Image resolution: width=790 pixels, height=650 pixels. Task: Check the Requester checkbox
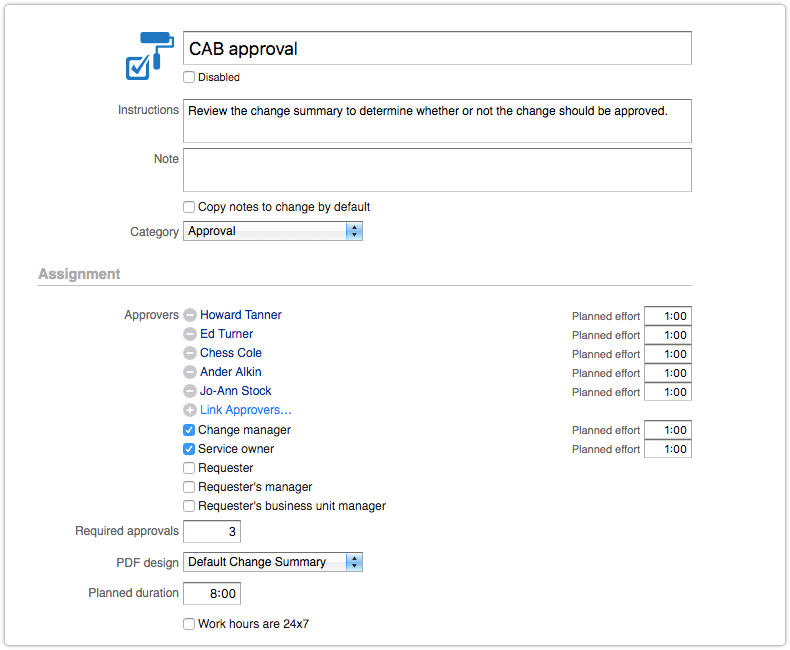(189, 468)
